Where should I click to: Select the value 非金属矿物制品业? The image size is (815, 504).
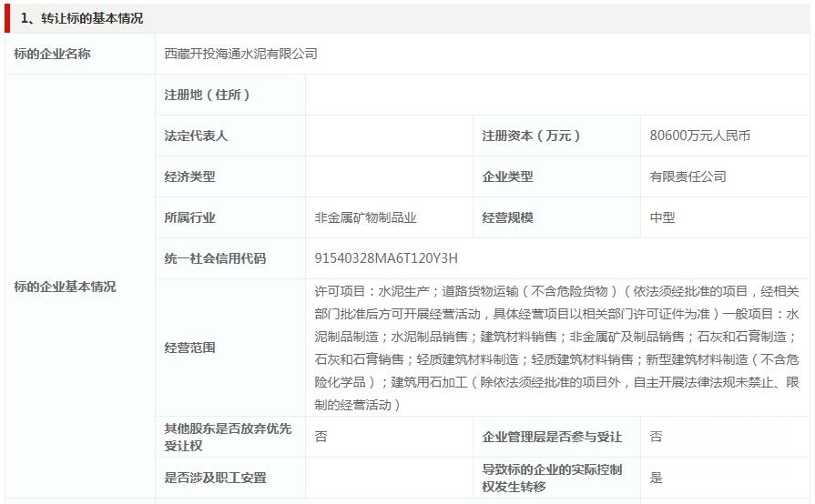click(x=365, y=218)
